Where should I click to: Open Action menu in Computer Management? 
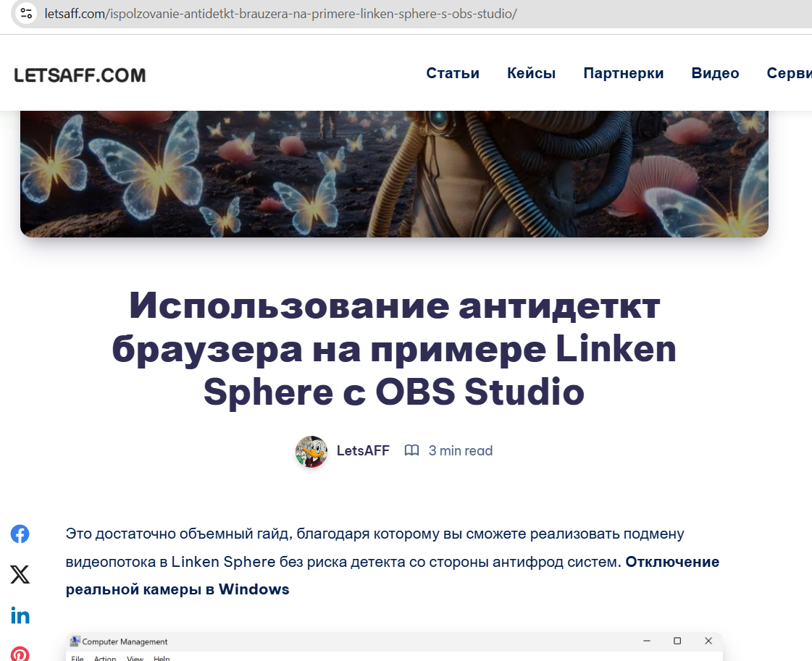click(105, 658)
